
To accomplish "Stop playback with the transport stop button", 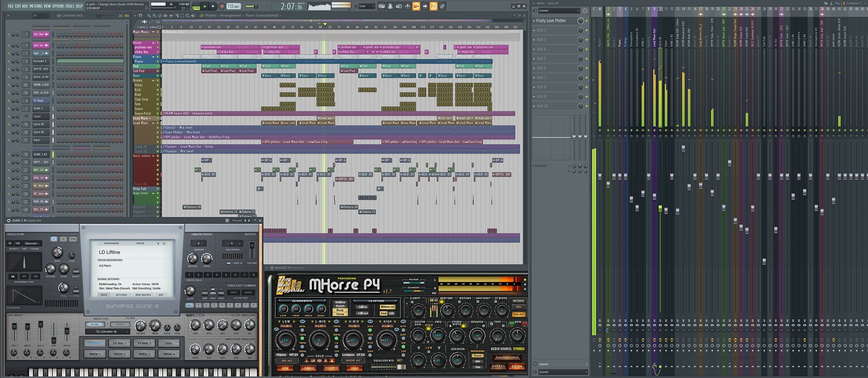I will pos(213,6).
